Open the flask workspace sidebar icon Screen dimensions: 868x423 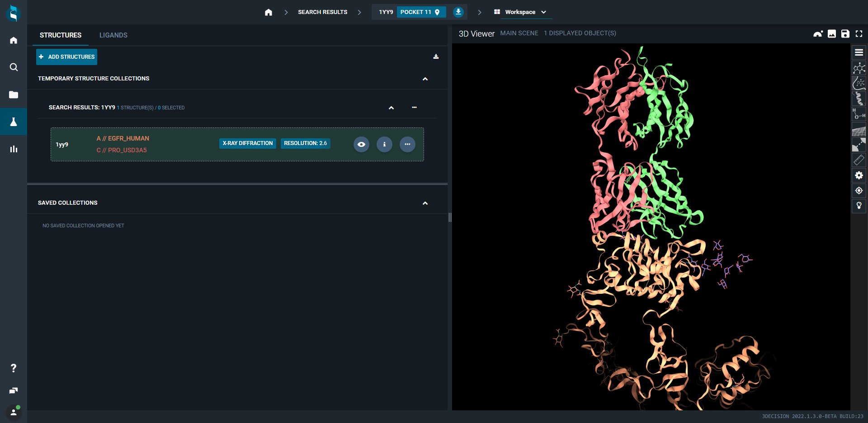click(x=14, y=122)
